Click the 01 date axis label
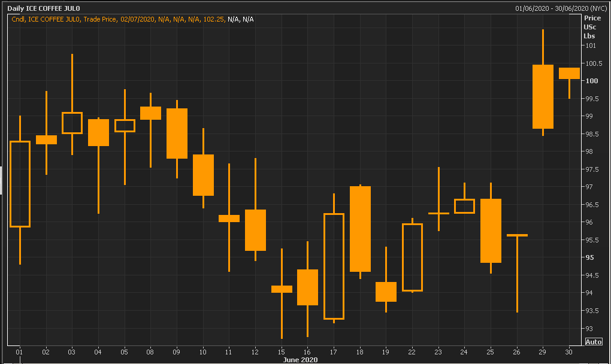Screen dimensions: 611x364 coord(19,352)
